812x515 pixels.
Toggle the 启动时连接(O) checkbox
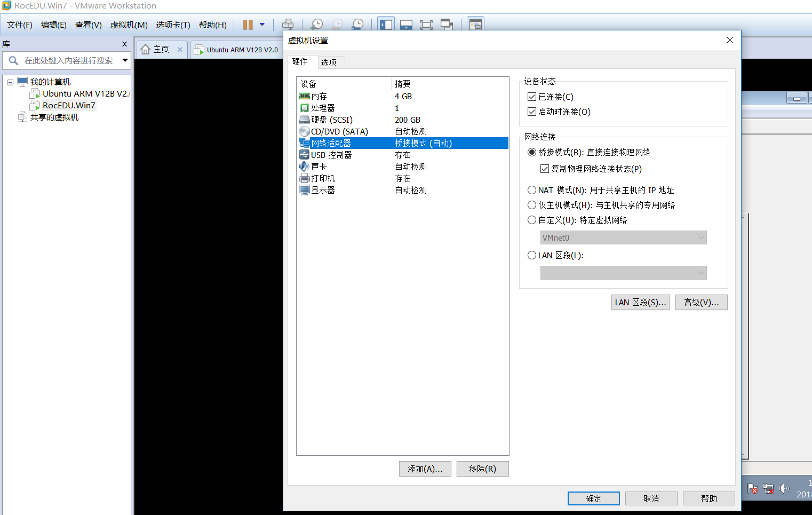531,112
